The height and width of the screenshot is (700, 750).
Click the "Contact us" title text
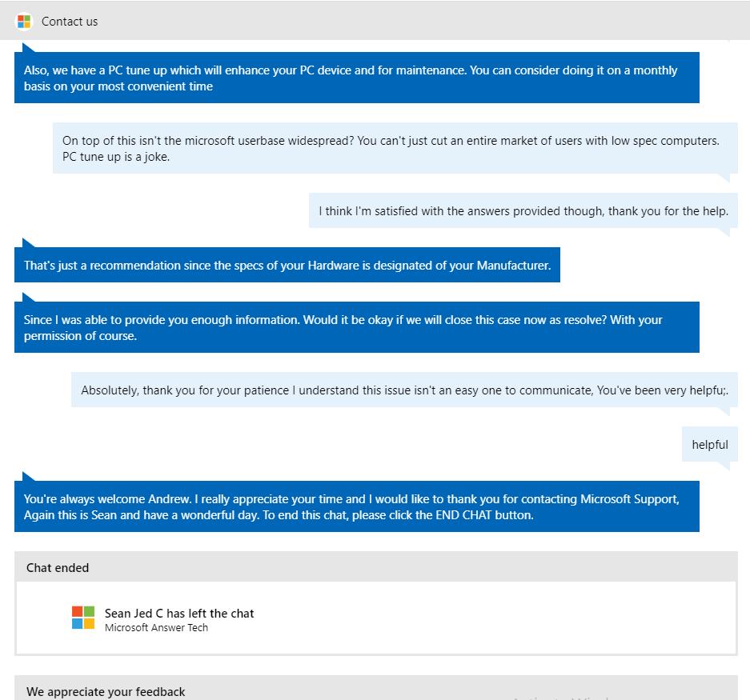click(x=70, y=22)
